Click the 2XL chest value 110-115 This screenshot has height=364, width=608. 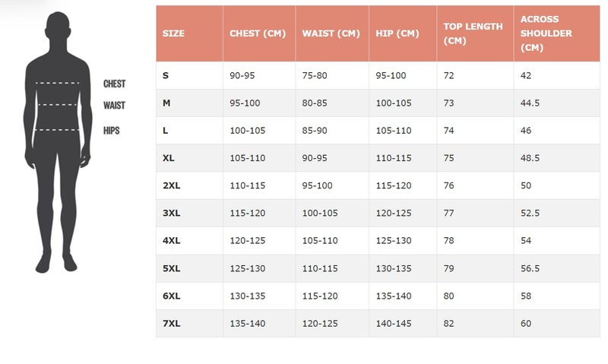[x=248, y=185]
